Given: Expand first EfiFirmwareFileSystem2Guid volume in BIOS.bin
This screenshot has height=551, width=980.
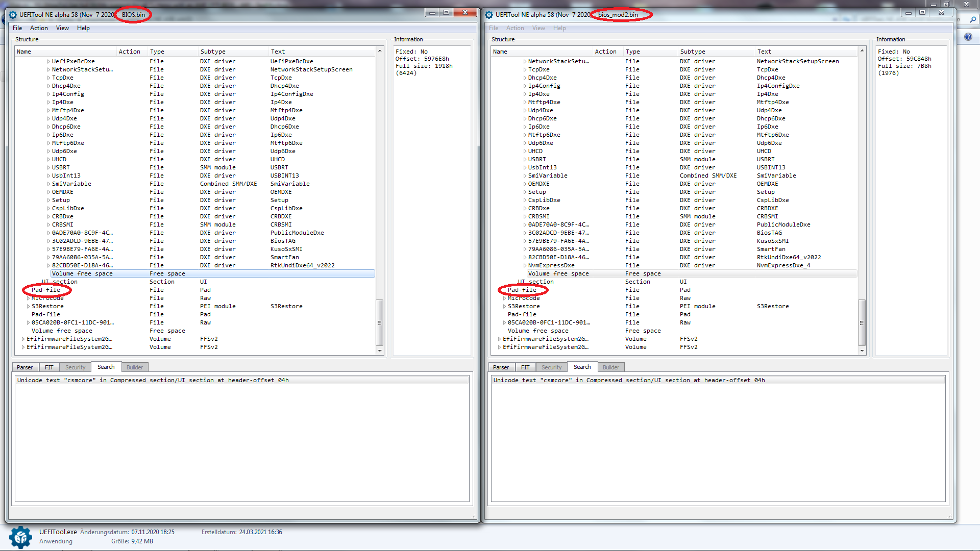Looking at the screenshot, I should click(x=23, y=339).
